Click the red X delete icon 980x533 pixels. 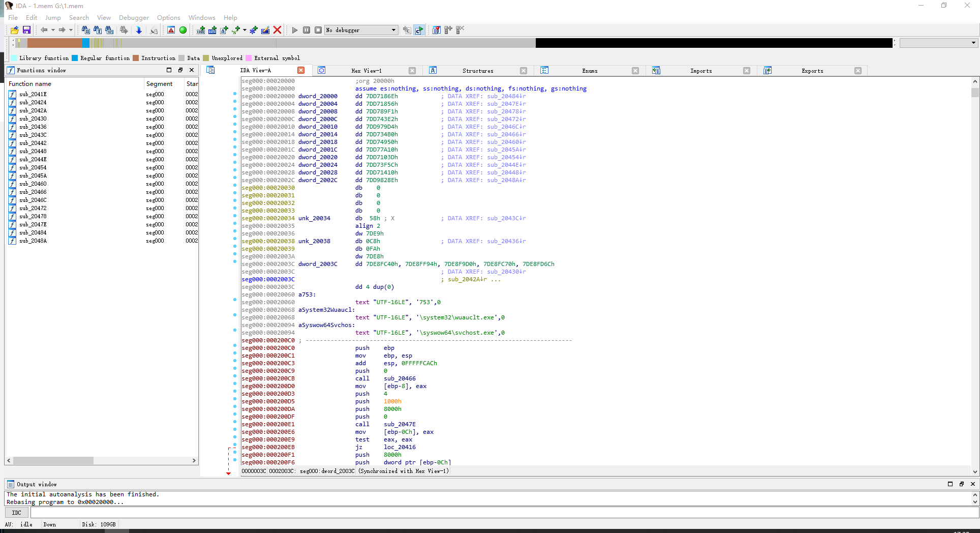tap(277, 30)
